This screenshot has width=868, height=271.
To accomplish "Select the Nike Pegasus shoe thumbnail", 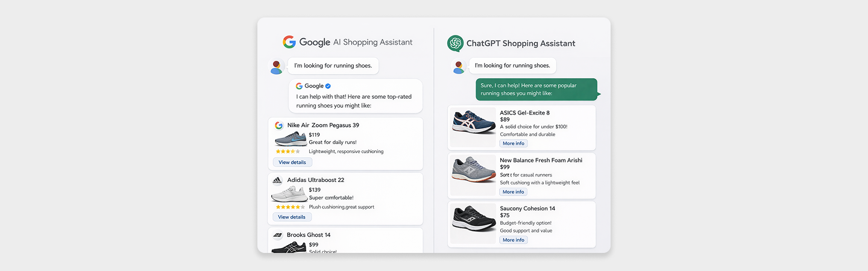I will coord(291,139).
